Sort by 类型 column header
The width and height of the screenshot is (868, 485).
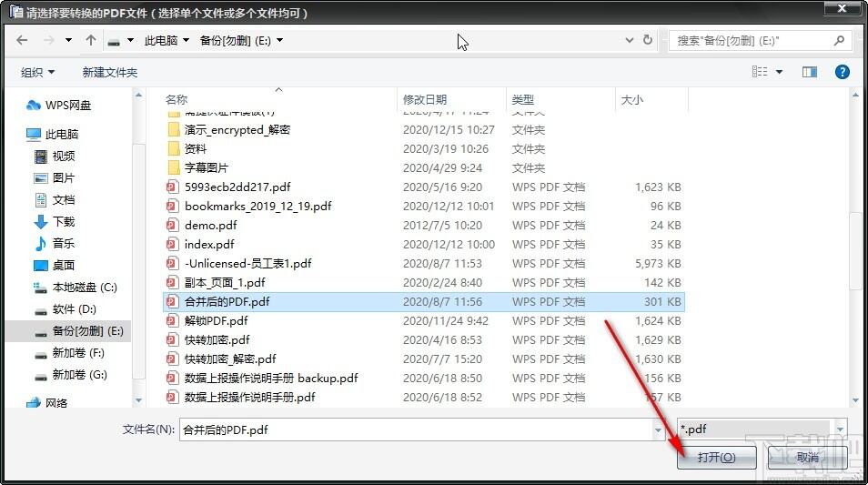[x=522, y=100]
